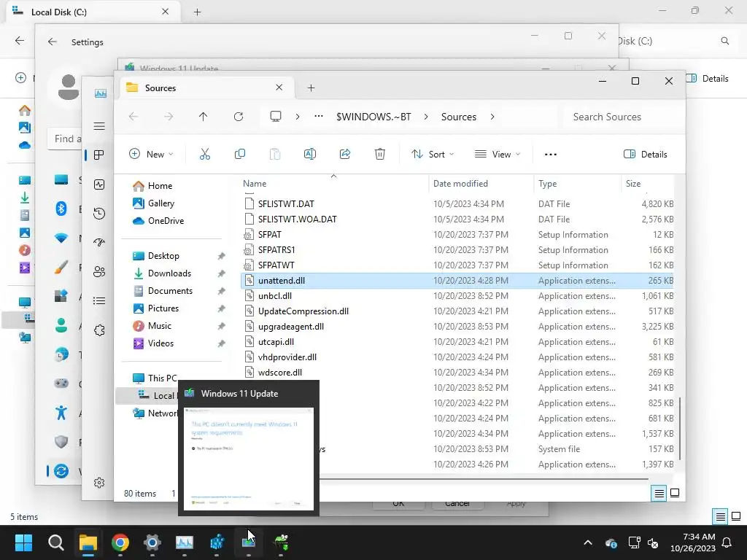The image size is (747, 560).
Task: Open Task Manager Services puzzle icon
Action: click(99, 330)
